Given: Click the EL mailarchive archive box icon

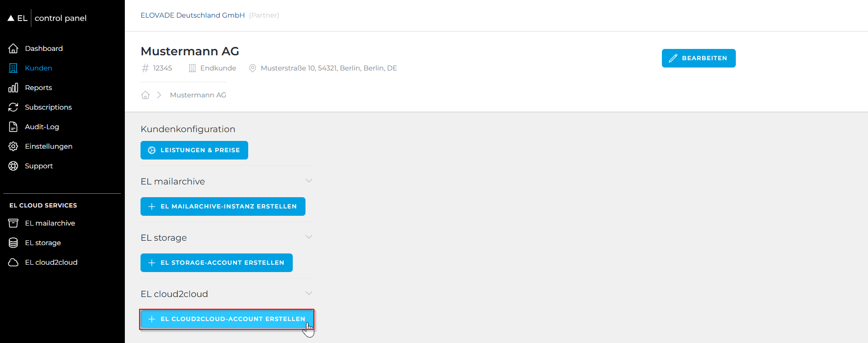Looking at the screenshot, I should (x=13, y=223).
